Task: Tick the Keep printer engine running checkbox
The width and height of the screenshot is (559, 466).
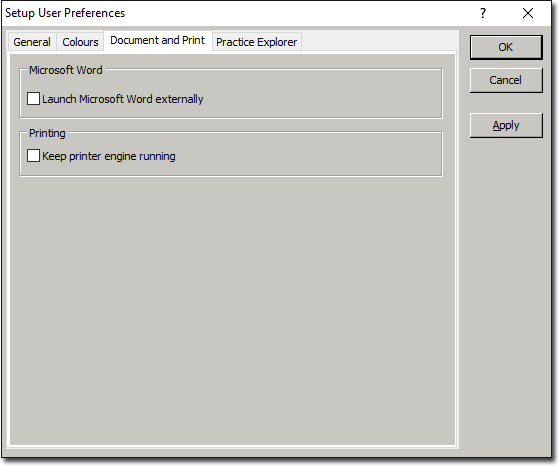Action: [x=34, y=156]
